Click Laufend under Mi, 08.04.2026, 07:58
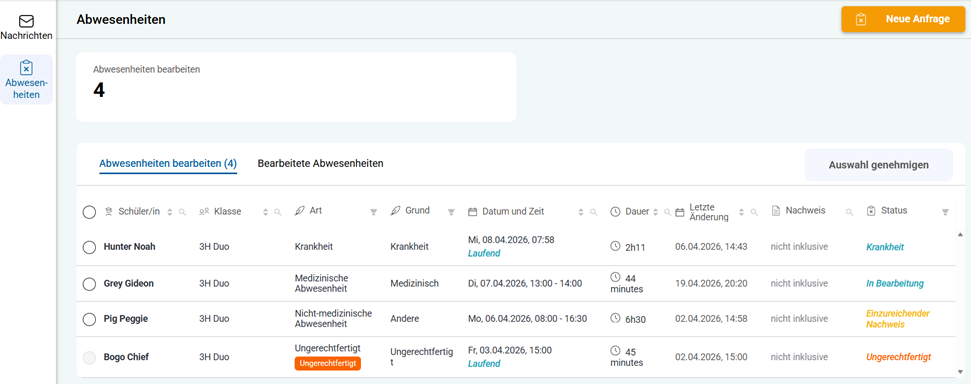This screenshot has width=971, height=384. coord(484,253)
